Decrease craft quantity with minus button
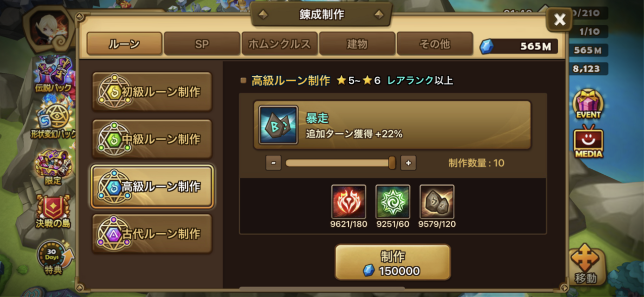Viewport: 644px width, 297px height. tap(273, 163)
